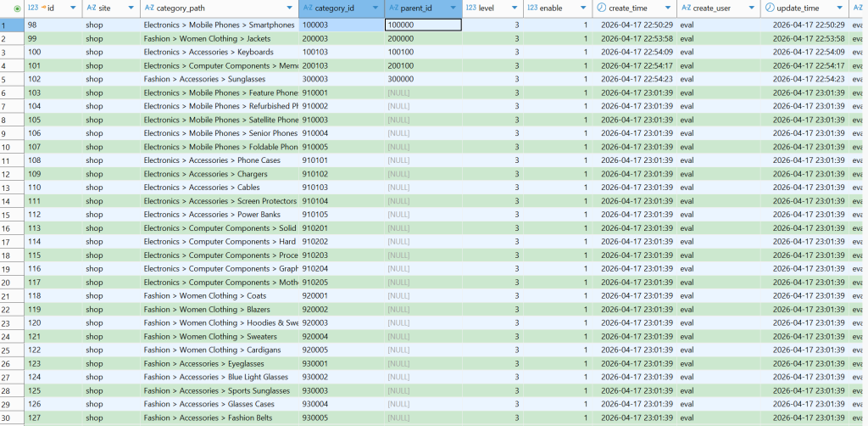Click the numeric type icon beside level
The image size is (868, 426).
(x=470, y=8)
